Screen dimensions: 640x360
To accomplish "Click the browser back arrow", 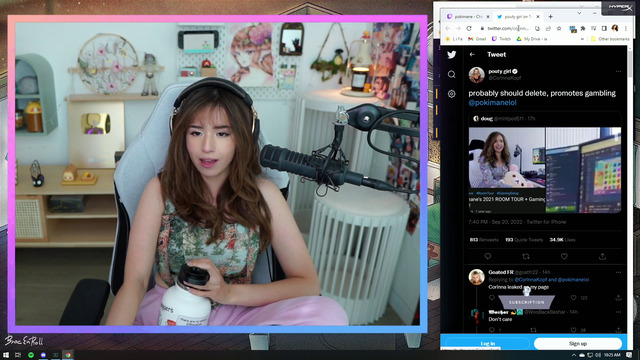I will coord(448,29).
